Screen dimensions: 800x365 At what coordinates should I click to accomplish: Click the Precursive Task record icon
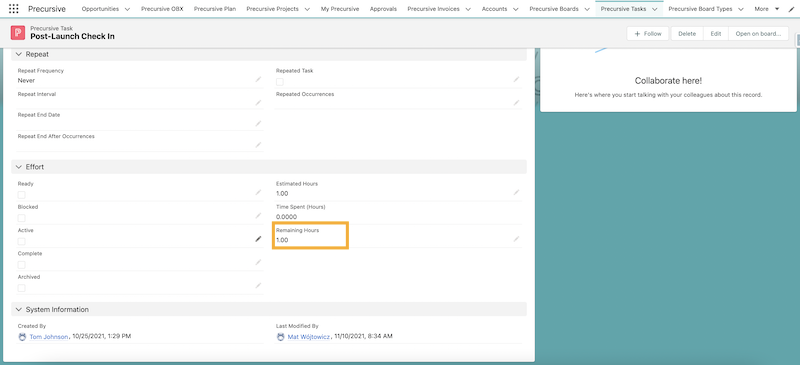pyautogui.click(x=18, y=33)
